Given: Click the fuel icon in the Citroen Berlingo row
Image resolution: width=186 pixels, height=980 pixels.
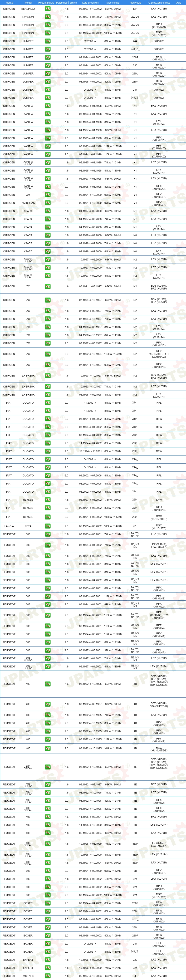Looking at the screenshot, I should [x=48, y=9].
